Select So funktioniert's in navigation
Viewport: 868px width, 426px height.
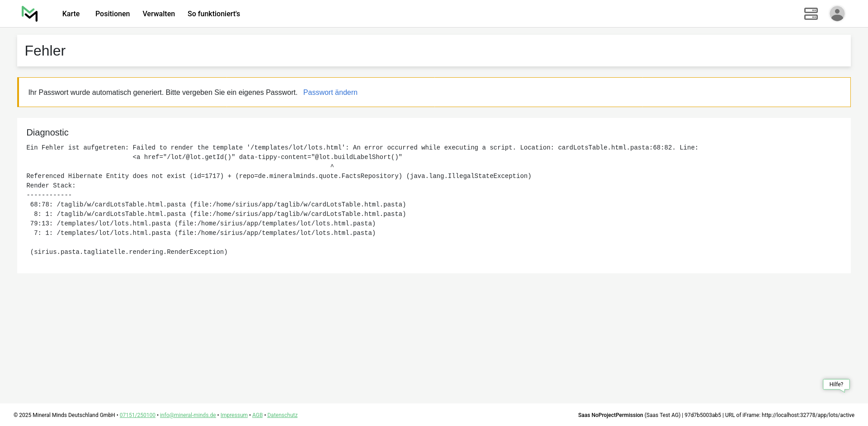coord(214,14)
